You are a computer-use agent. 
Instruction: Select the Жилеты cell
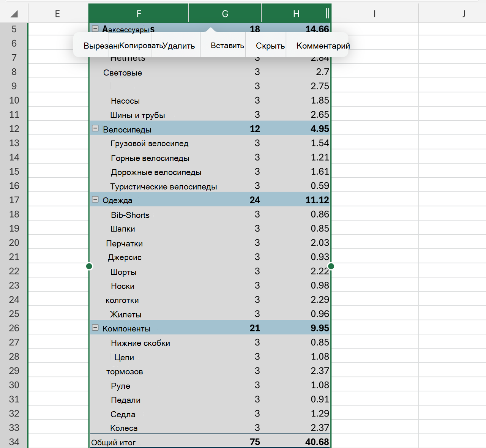139,314
